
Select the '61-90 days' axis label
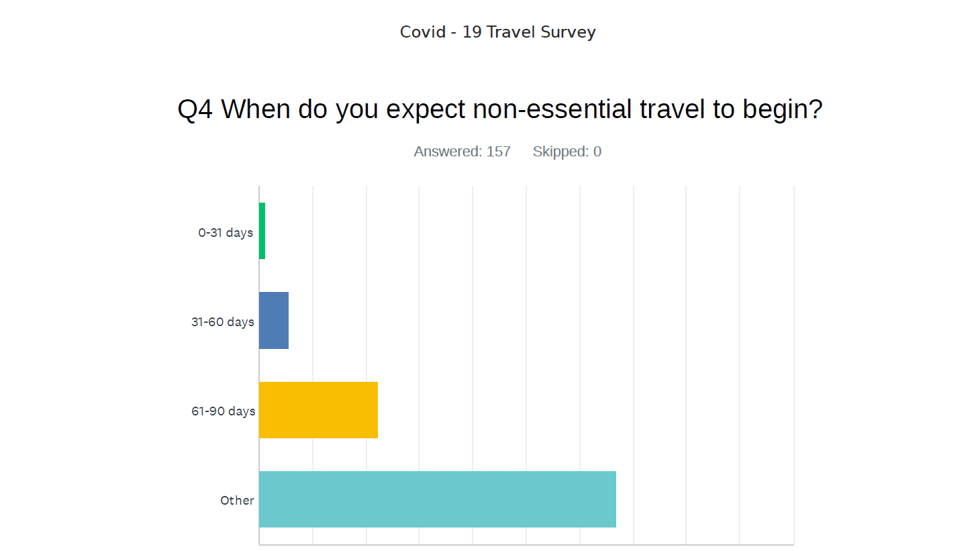point(224,411)
